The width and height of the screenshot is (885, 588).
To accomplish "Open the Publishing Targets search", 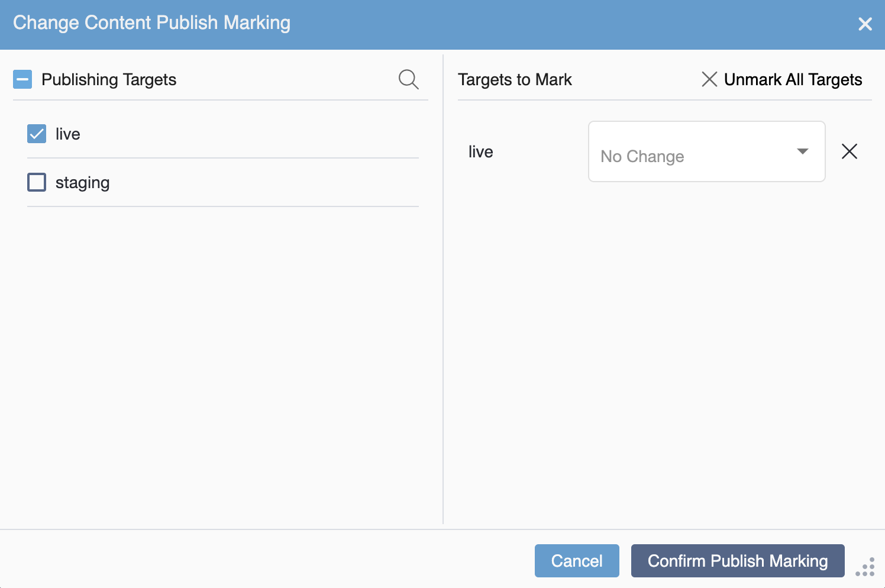I will coord(408,79).
